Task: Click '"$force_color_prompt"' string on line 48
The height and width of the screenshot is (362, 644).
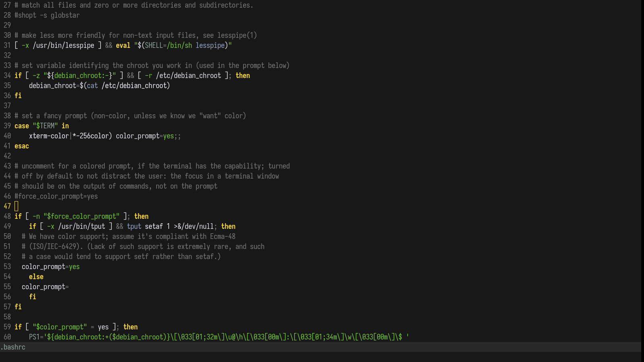Action: [82, 216]
